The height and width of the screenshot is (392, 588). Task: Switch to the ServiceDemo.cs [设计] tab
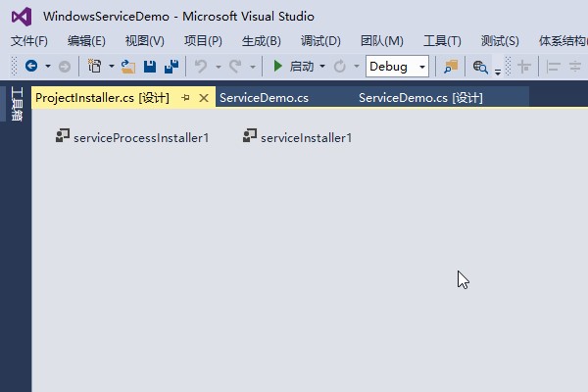pyautogui.click(x=420, y=98)
